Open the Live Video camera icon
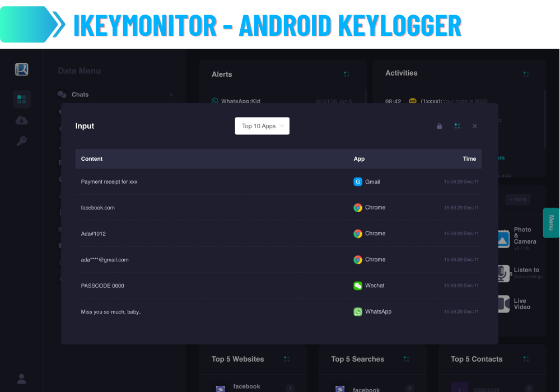The width and height of the screenshot is (560, 392). point(503,304)
